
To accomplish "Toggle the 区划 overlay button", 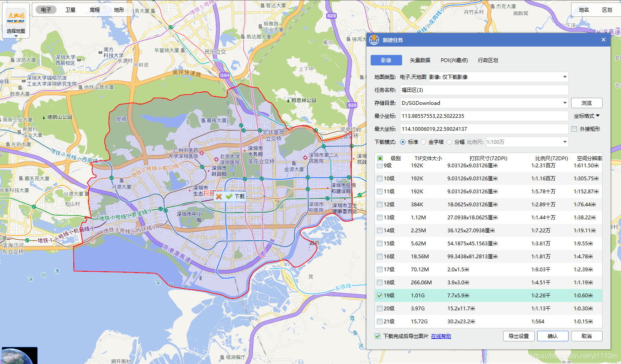I will click(x=607, y=10).
